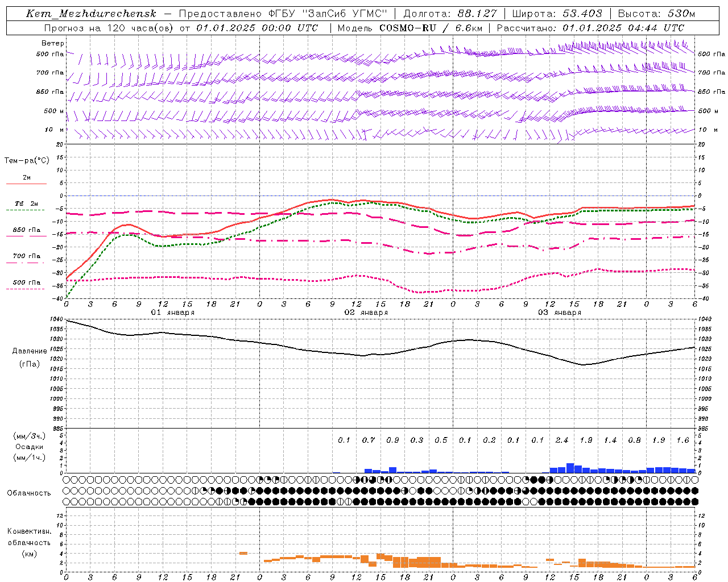728x582 pixels.
Task: Click the 02 января date label
Action: click(x=366, y=313)
